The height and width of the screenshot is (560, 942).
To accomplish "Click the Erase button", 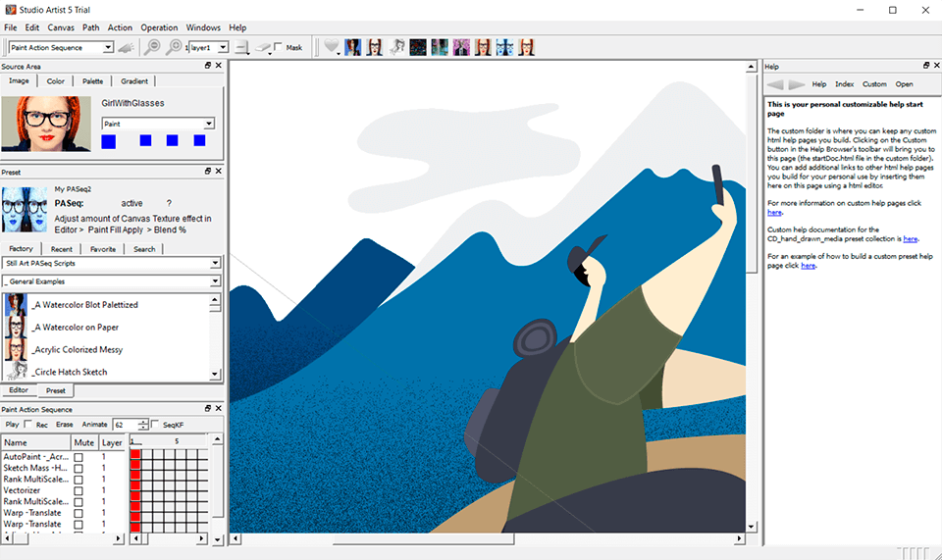I will (65, 425).
